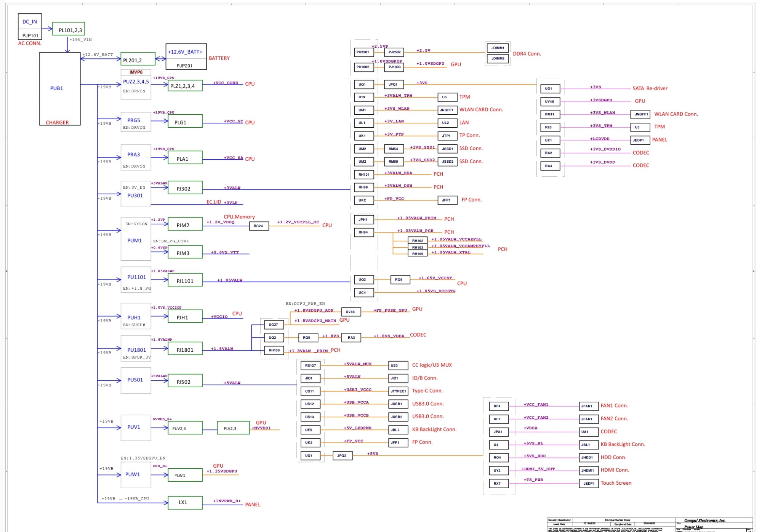762x532 pixels.
Task: Select the PJ2502 block
Action: 394,52
